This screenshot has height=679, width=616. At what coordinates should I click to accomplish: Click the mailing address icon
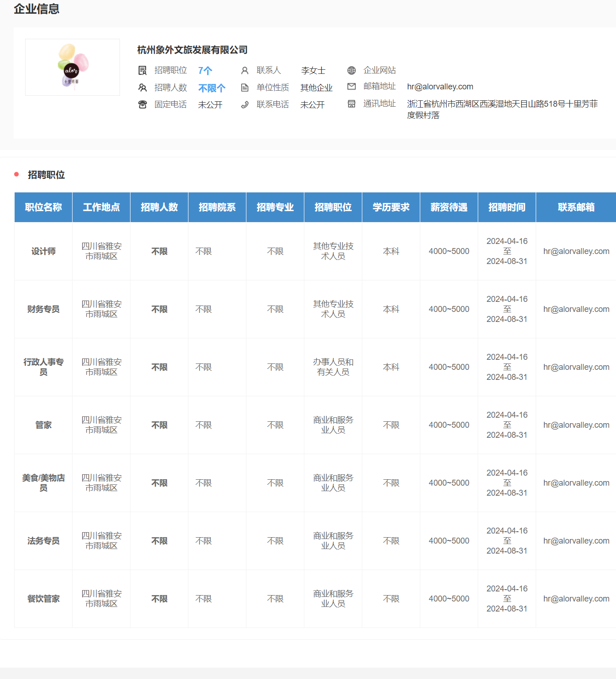[x=351, y=104]
